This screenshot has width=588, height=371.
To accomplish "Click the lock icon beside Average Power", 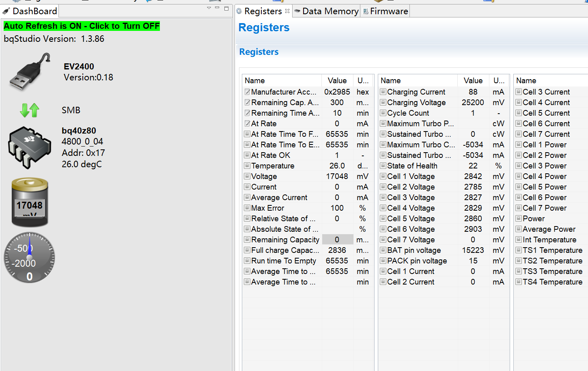I will coord(519,229).
